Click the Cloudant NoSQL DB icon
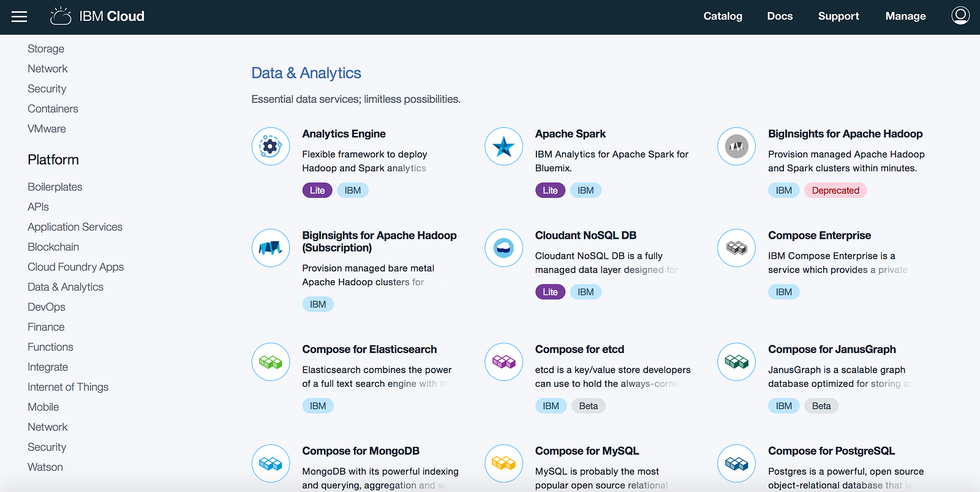The width and height of the screenshot is (980, 492). pos(503,248)
